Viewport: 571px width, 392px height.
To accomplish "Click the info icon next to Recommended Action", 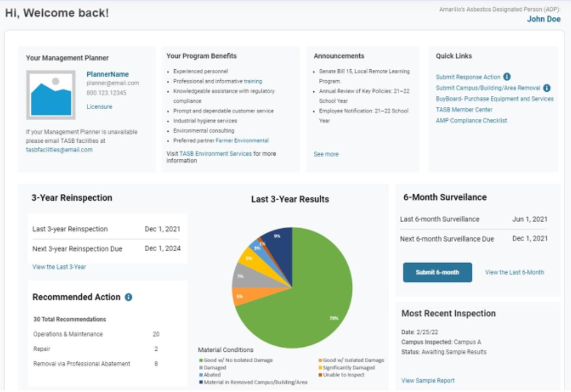I will [128, 297].
